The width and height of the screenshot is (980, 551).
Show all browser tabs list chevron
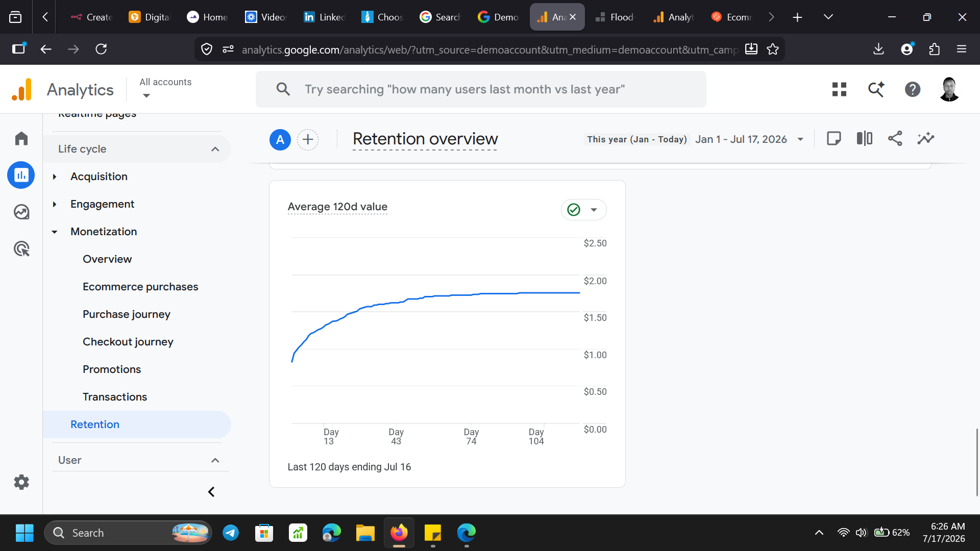pos(828,17)
